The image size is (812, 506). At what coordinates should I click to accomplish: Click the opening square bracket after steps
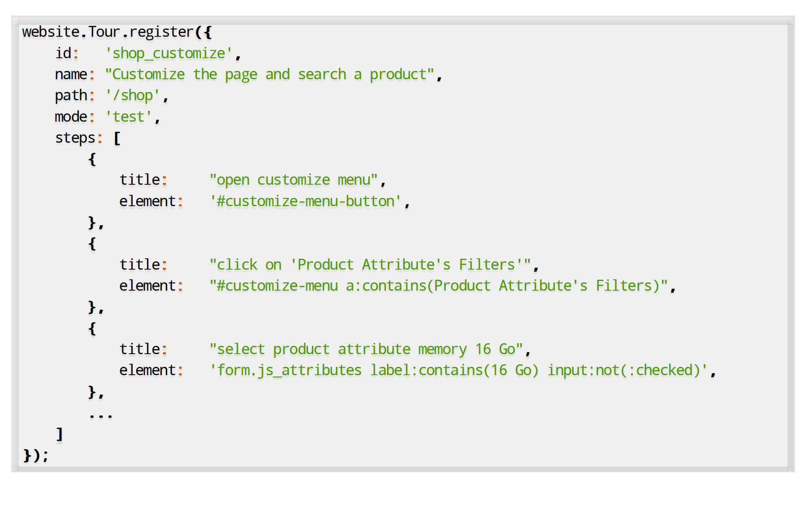pyautogui.click(x=117, y=138)
